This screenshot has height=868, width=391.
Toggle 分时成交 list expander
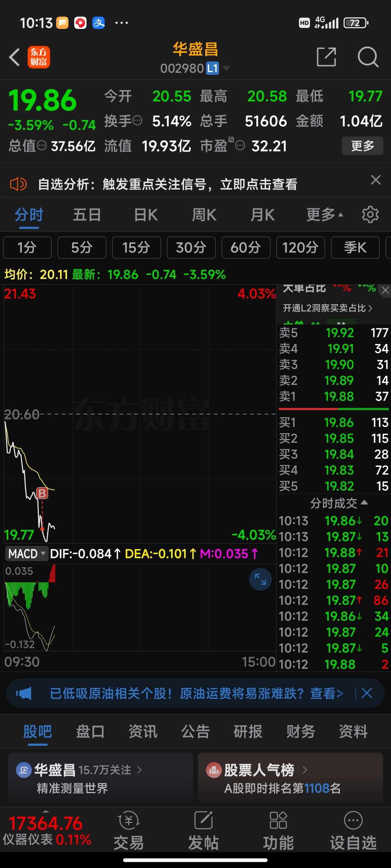pyautogui.click(x=339, y=503)
